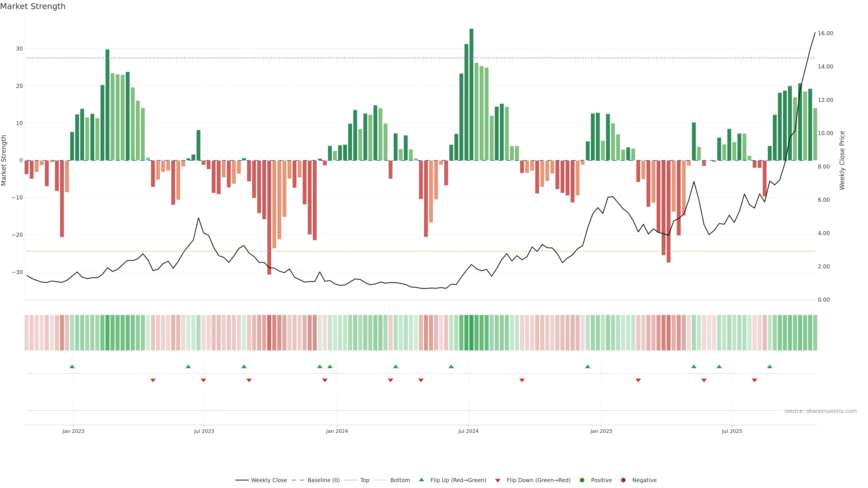Click the Jul 2024 x-axis label
This screenshot has height=488, width=868.
(468, 431)
